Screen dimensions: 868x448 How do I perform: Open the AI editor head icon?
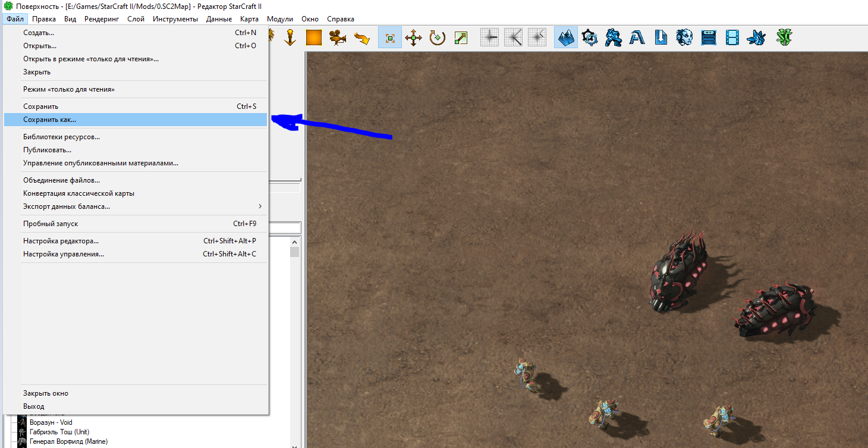(x=684, y=37)
